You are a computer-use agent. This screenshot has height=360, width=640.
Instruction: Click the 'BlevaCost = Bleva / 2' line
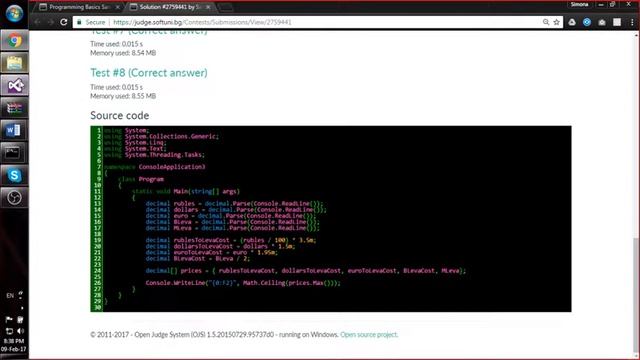198,258
